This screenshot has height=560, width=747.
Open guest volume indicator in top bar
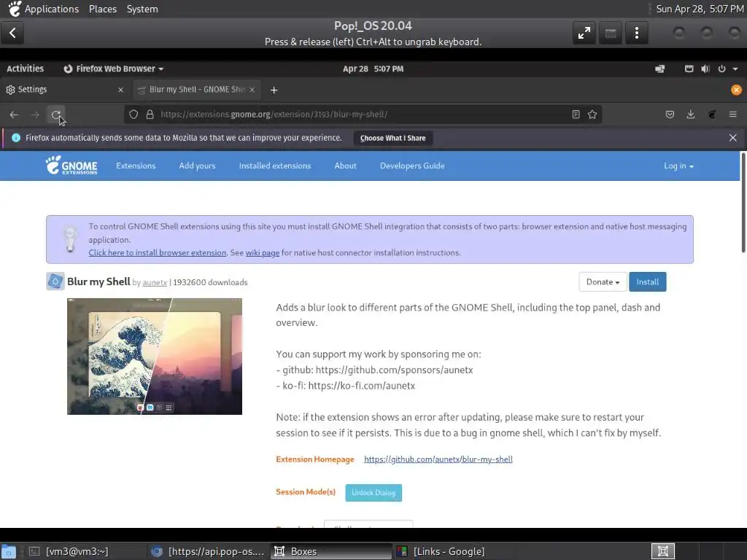coord(705,69)
